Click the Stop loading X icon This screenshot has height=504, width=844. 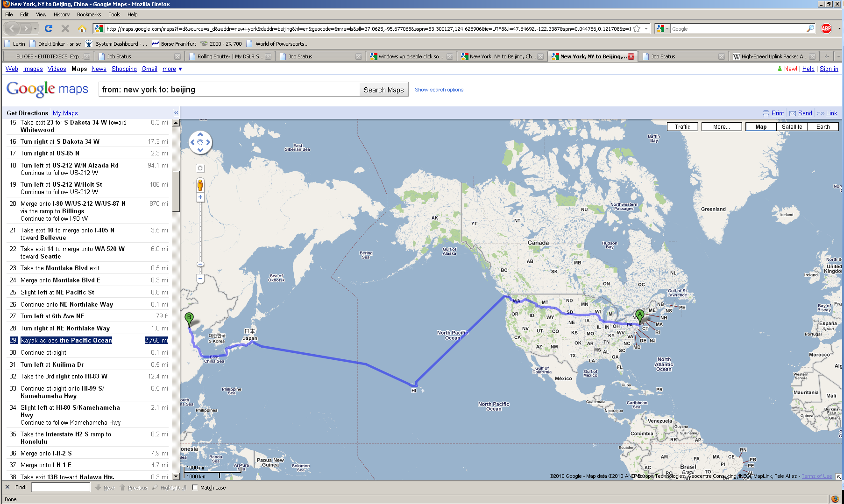[x=65, y=29]
